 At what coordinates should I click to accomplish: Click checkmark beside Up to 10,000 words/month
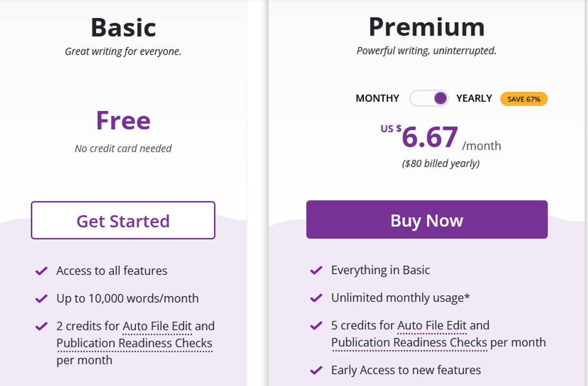[41, 299]
